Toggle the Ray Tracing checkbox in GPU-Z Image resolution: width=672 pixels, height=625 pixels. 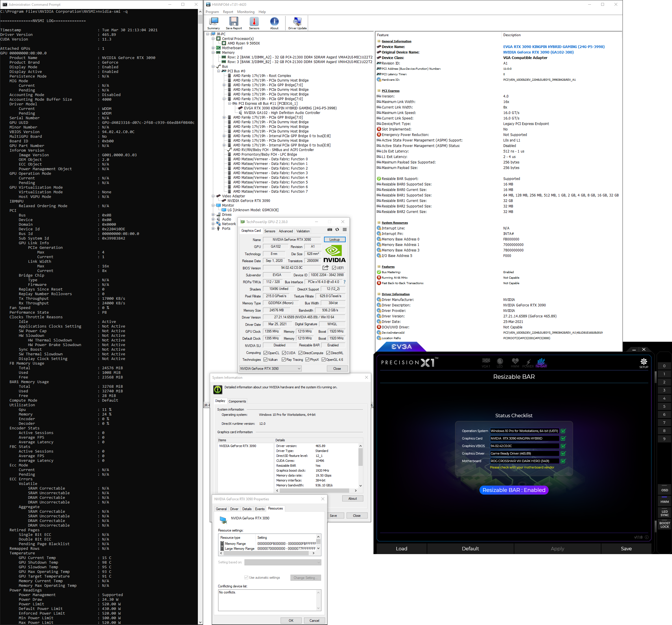click(283, 360)
